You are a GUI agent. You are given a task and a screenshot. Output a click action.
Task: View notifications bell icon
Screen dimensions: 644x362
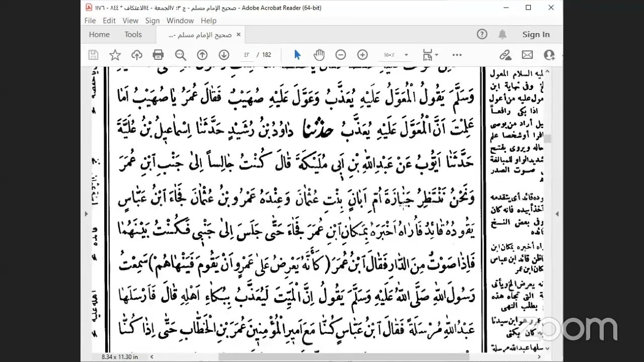click(x=502, y=34)
